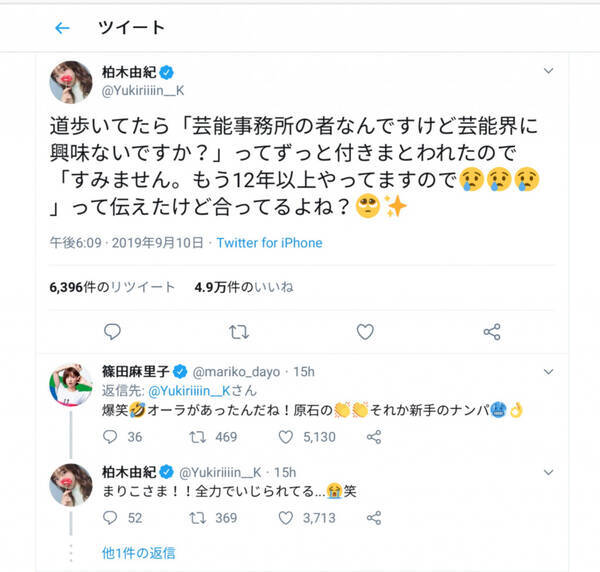This screenshot has height=572, width=600.
Task: Click the back arrow beside ツイート
Action: (x=64, y=28)
